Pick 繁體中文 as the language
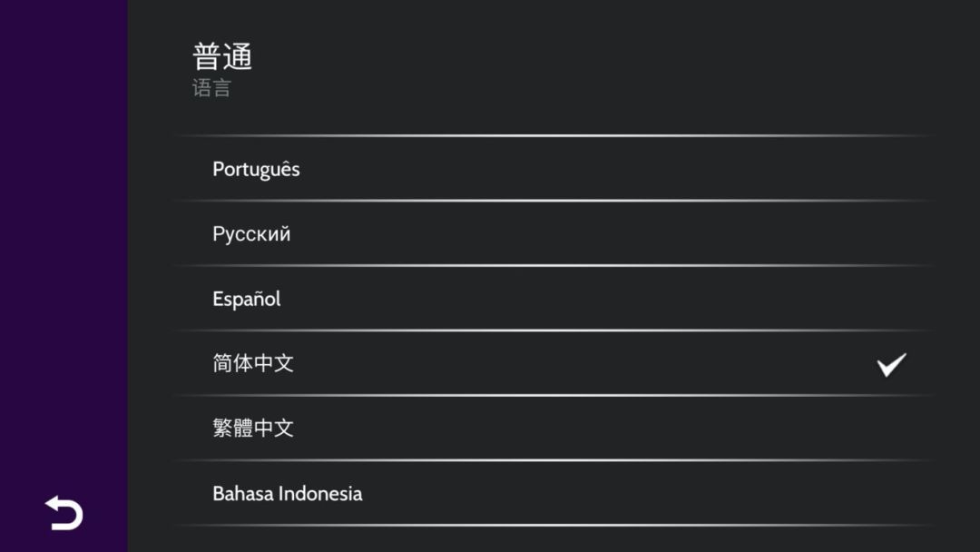This screenshot has width=980, height=552. 253,429
